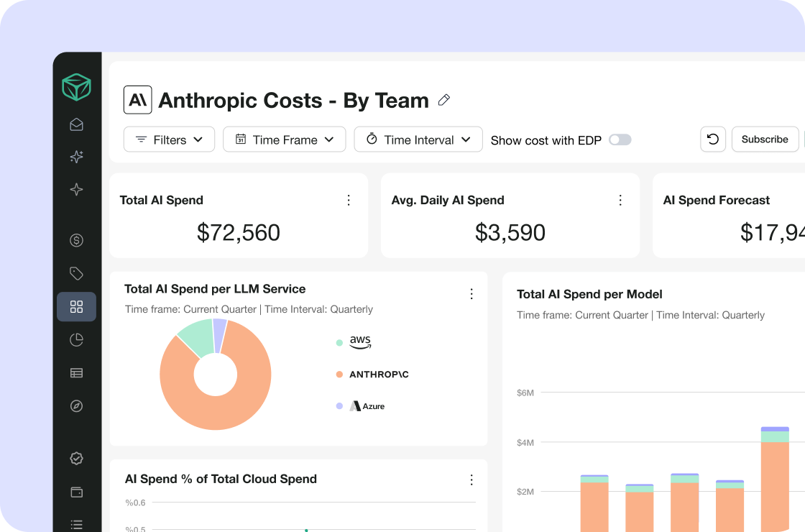Click the AI Spend Forecast card title
805x532 pixels.
[716, 201]
